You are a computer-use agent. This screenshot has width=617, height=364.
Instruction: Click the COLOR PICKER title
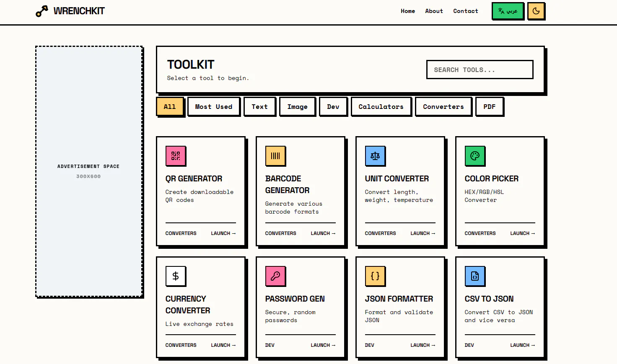[492, 178]
